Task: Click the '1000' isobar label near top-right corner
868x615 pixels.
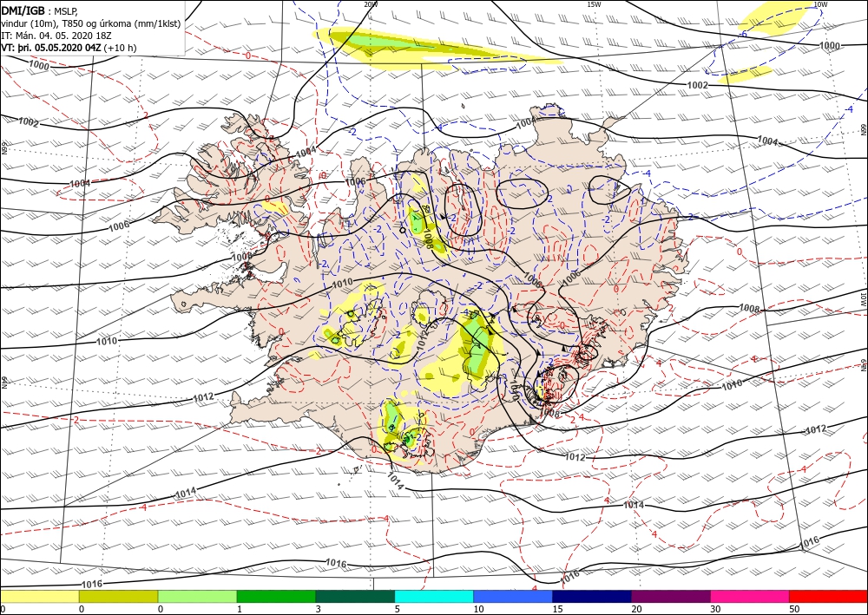Action: (830, 46)
